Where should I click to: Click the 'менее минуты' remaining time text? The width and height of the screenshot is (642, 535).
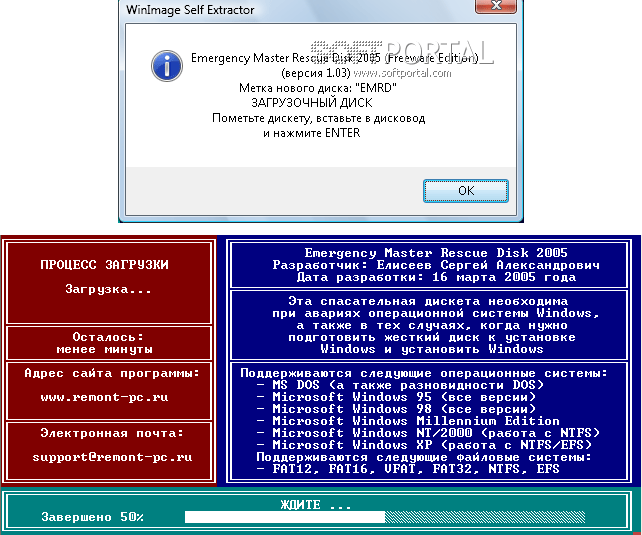point(104,349)
